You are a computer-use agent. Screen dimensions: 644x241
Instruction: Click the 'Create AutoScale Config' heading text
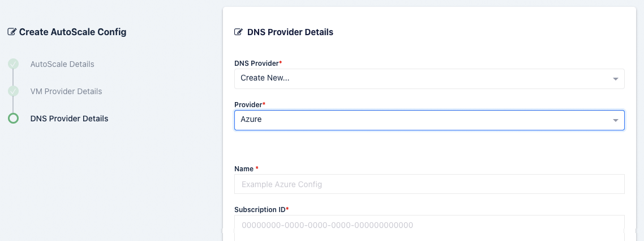pos(72,32)
